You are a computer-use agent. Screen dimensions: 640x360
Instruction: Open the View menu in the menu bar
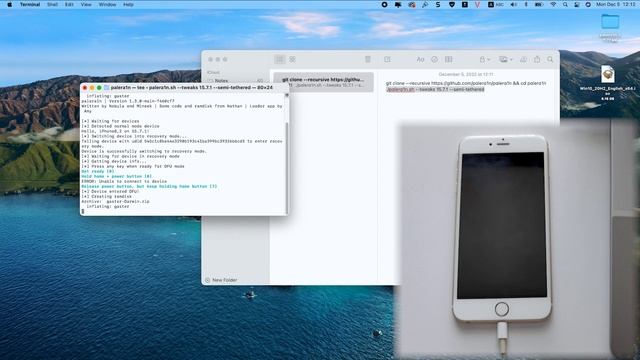point(86,4)
